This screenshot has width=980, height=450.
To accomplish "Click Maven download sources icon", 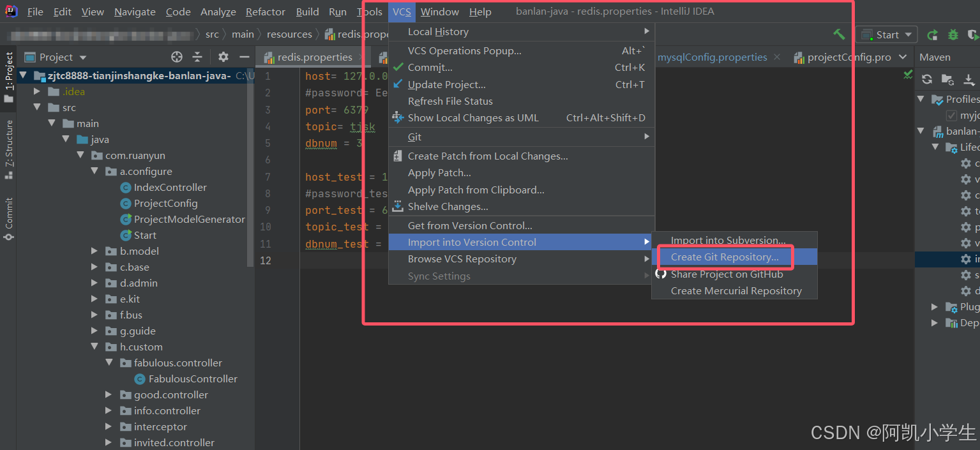I will pos(969,79).
